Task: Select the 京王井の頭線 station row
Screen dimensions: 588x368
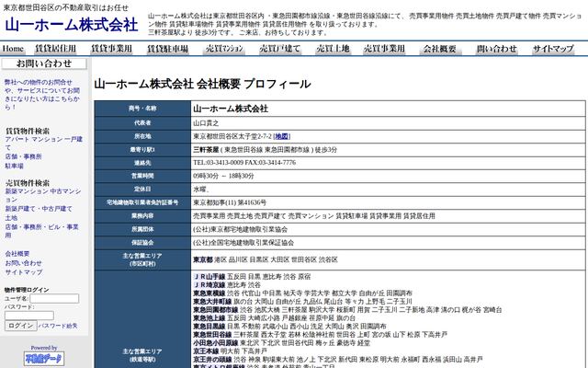Action: point(338,360)
